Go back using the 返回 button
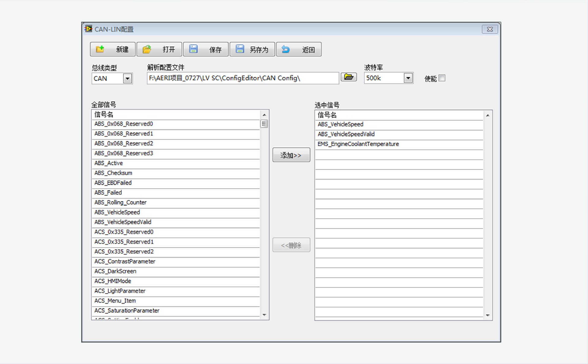 299,49
